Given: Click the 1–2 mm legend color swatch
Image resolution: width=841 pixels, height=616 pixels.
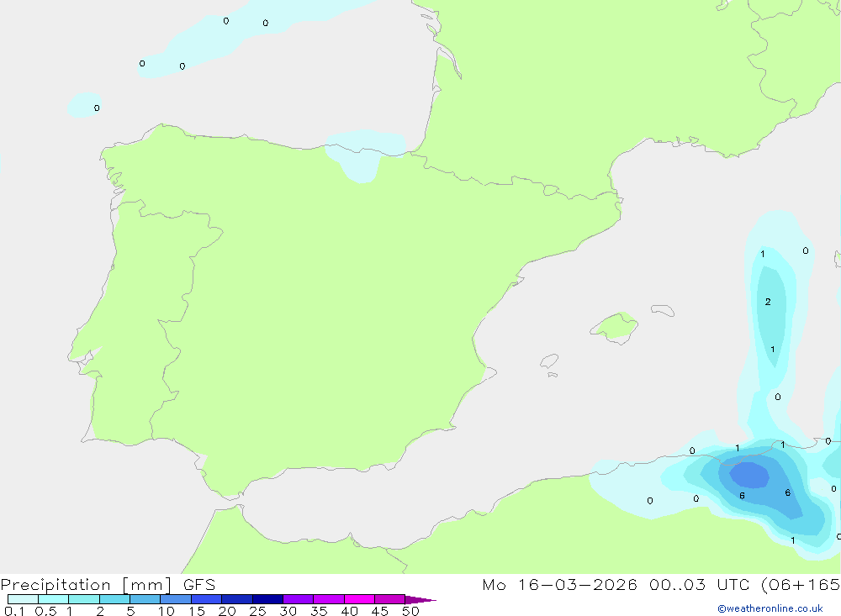Looking at the screenshot, I should click(x=83, y=599).
